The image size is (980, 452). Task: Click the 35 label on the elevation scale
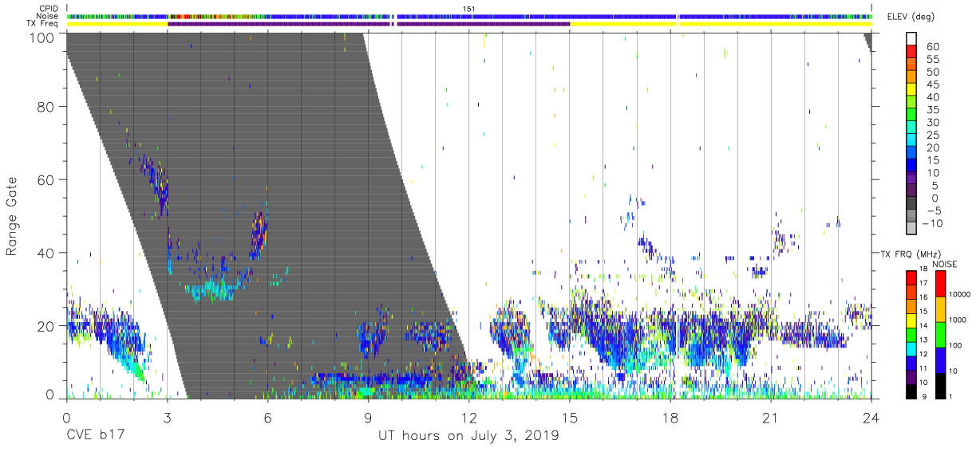tap(932, 109)
